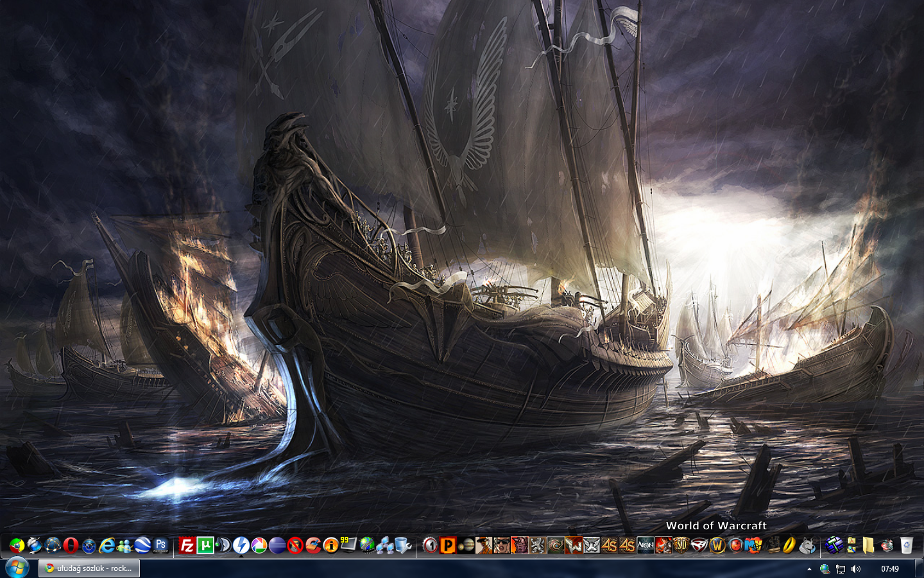Launch the gold ring game icon
The height and width of the screenshot is (578, 924).
(790, 546)
